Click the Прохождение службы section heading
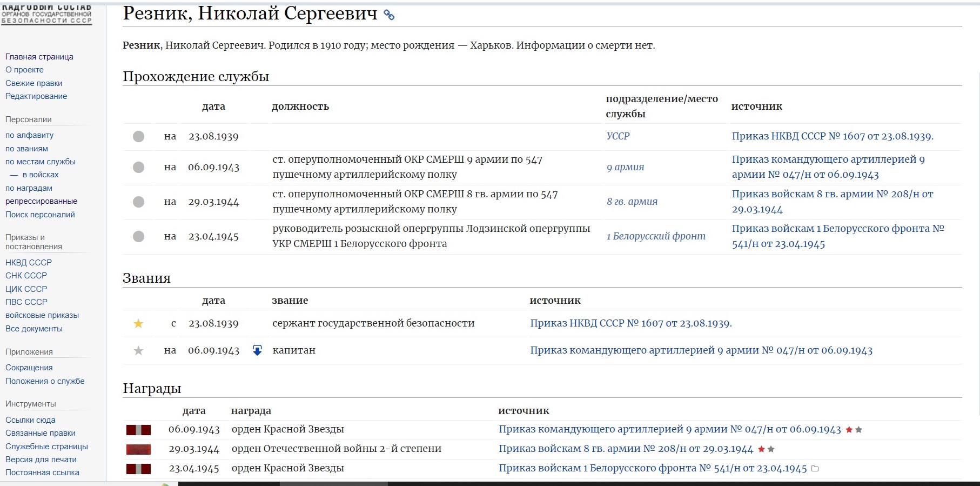Screen dimensions: 980x486 tap(196, 77)
